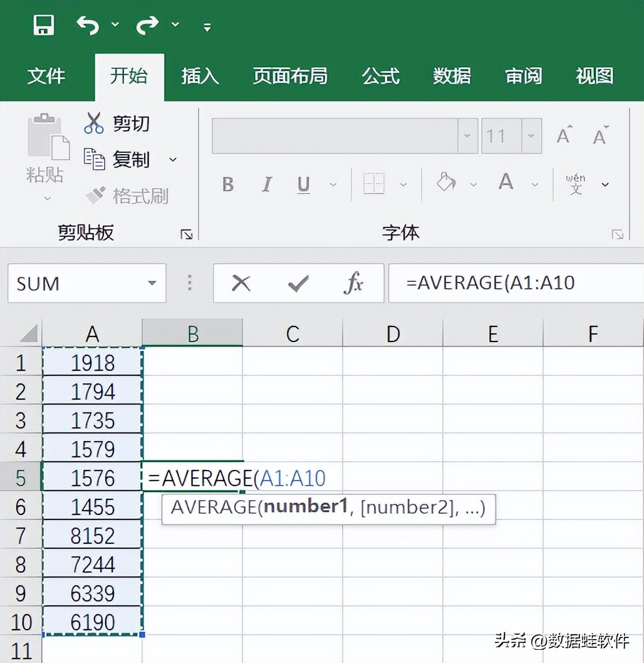644x663 pixels.
Task: Toggle Italic formatting
Action: [267, 184]
